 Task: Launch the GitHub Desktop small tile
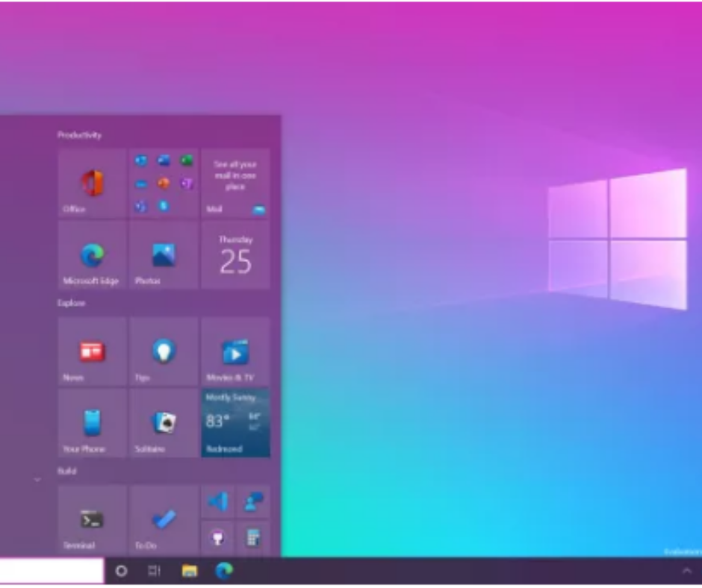click(x=217, y=538)
